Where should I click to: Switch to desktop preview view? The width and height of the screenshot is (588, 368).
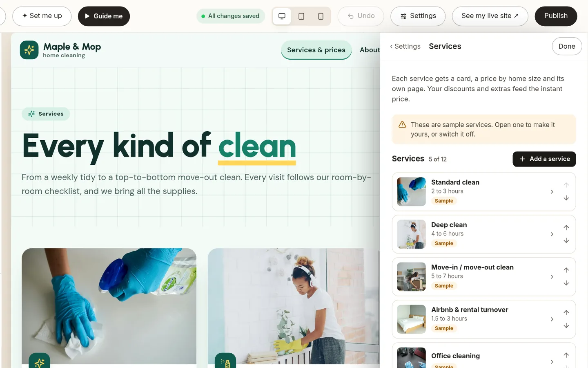[282, 16]
